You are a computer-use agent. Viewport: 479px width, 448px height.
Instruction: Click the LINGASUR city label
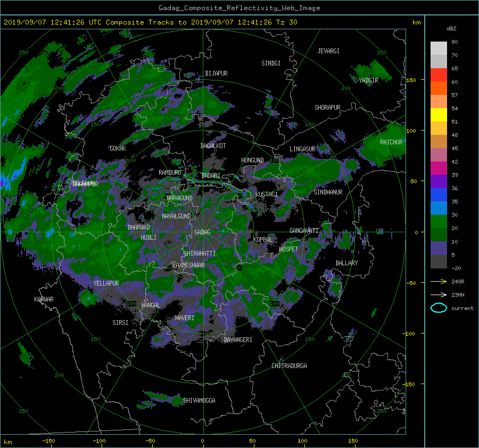coord(302,149)
